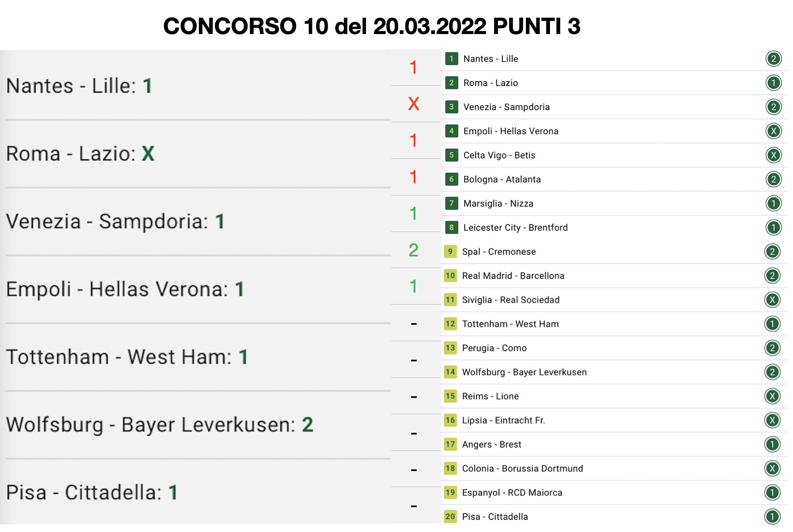Click the result circle for Real Madrid - Barcellona
793x532 pixels.
click(772, 276)
